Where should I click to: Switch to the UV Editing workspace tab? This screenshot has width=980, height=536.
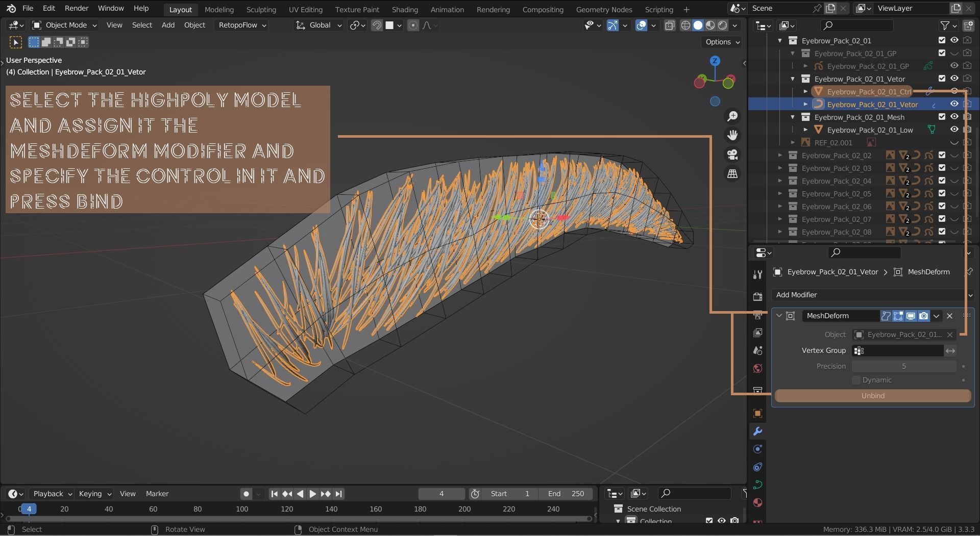305,9
